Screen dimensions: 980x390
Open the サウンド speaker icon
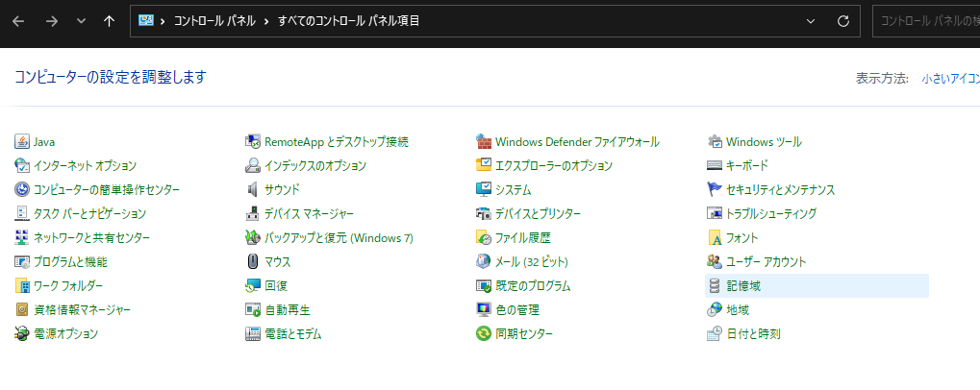(x=254, y=190)
